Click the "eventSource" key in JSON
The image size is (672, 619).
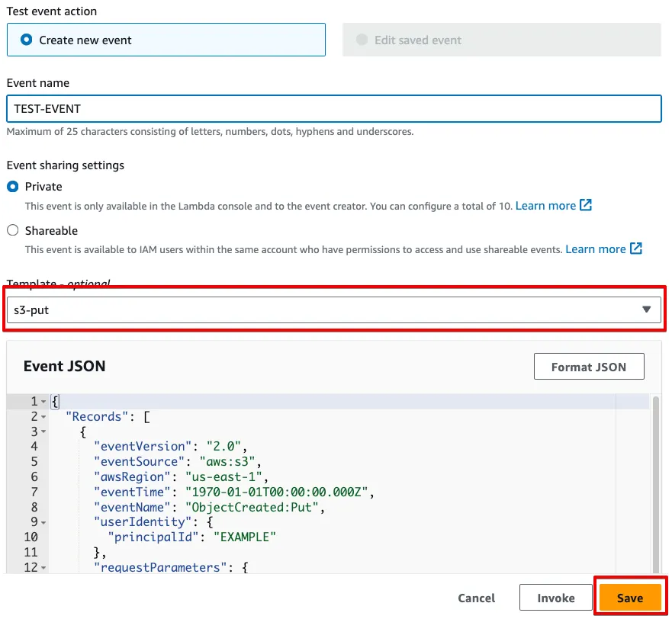tap(140, 462)
